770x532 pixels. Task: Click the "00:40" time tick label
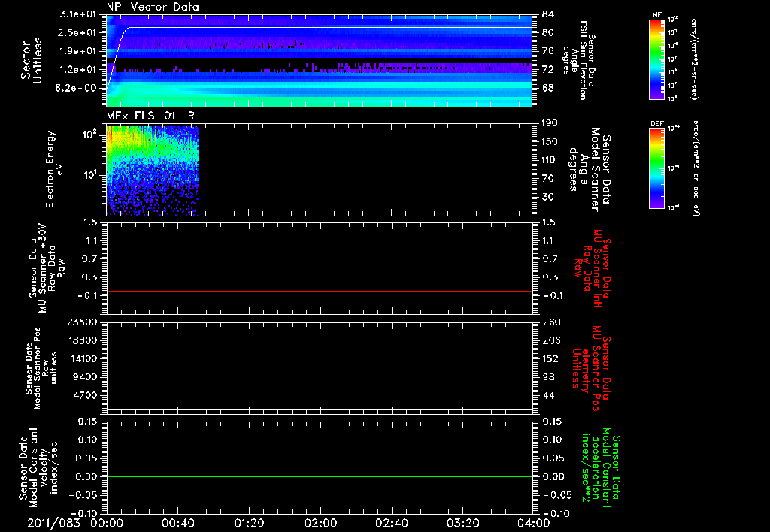click(177, 523)
